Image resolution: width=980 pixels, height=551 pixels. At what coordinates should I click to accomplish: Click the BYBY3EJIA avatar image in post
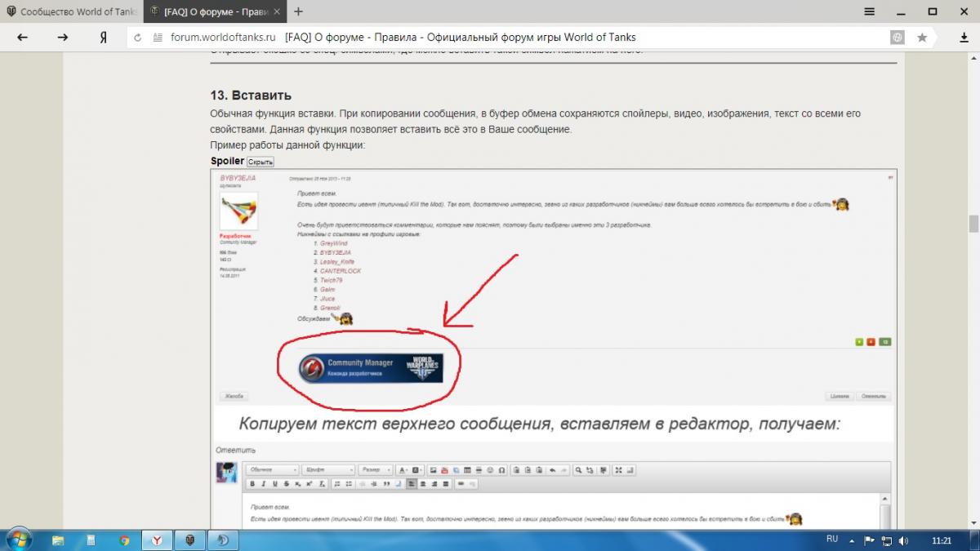pos(238,211)
